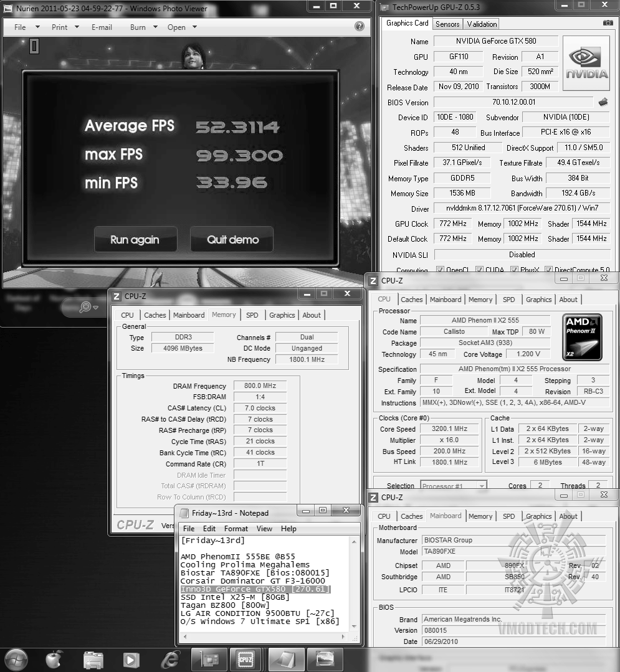Click the NVIDIA logo in GPU-Z

point(586,63)
